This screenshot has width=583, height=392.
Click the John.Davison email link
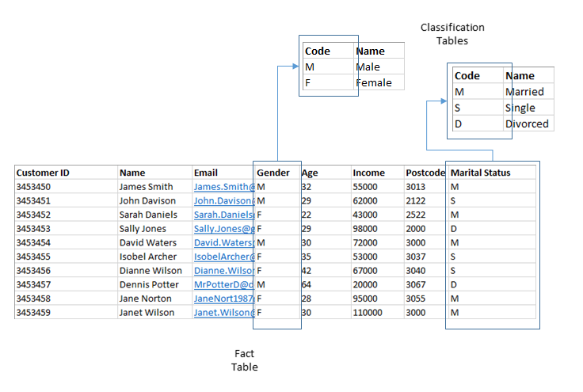(223, 201)
